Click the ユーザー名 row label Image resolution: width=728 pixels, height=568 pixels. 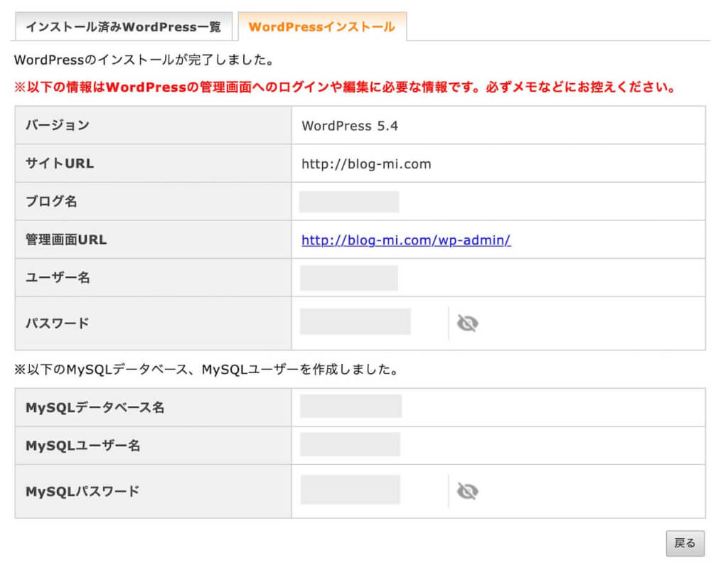click(x=58, y=278)
